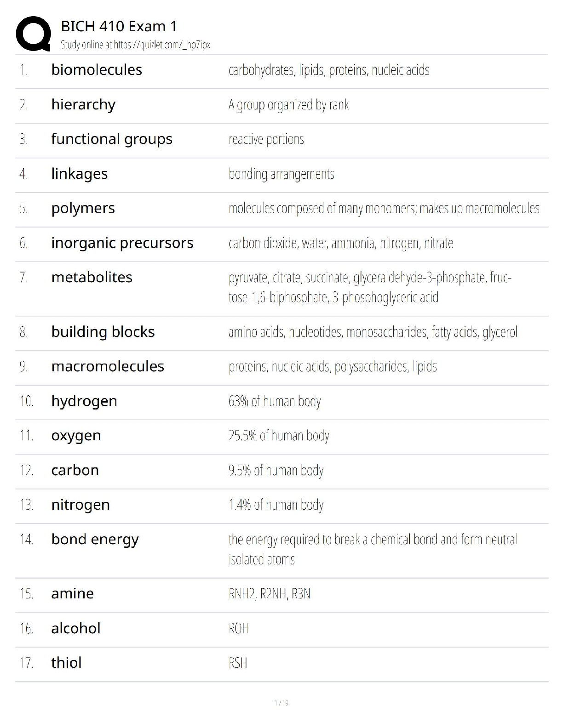The image size is (563, 728).
Task: Select the amine formula RNH2, R2NH, R3N
Action: coord(269,594)
